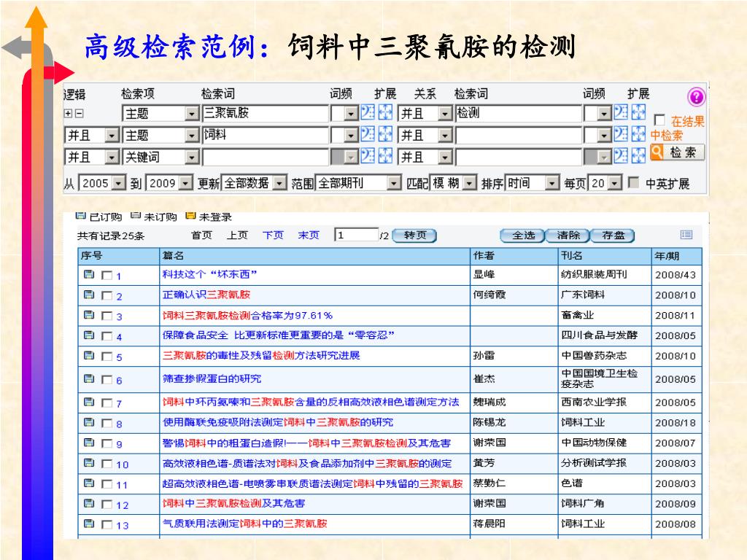747x560 pixels.
Task: Open article 筛查掺假蛋白的研究
Action: coord(212,378)
